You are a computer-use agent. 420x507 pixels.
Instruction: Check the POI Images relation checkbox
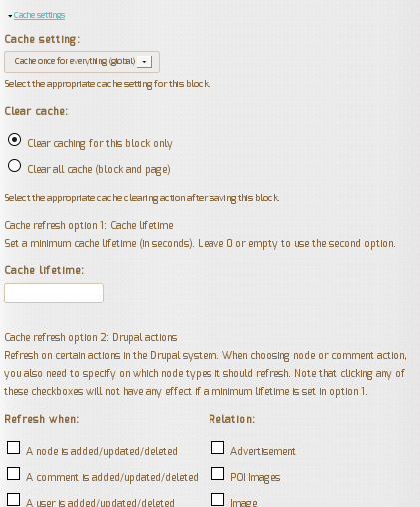(217, 474)
